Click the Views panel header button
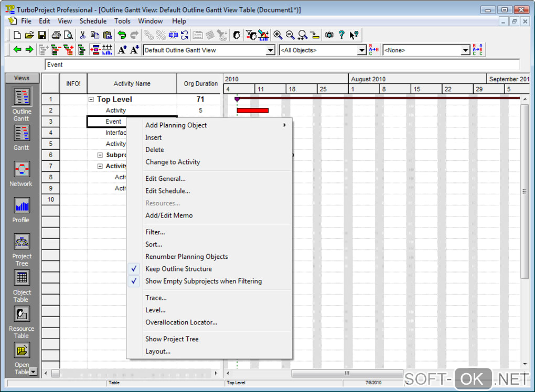The width and height of the screenshot is (535, 392). click(x=22, y=78)
